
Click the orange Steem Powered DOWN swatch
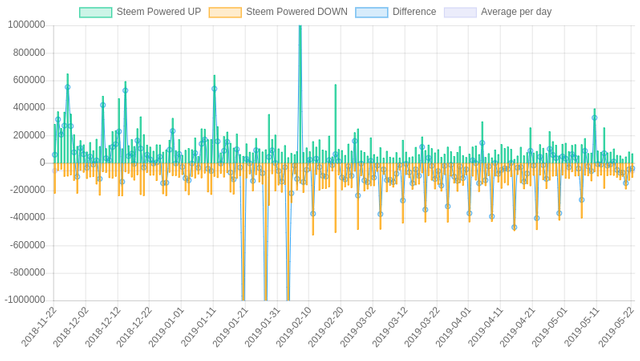click(x=225, y=12)
